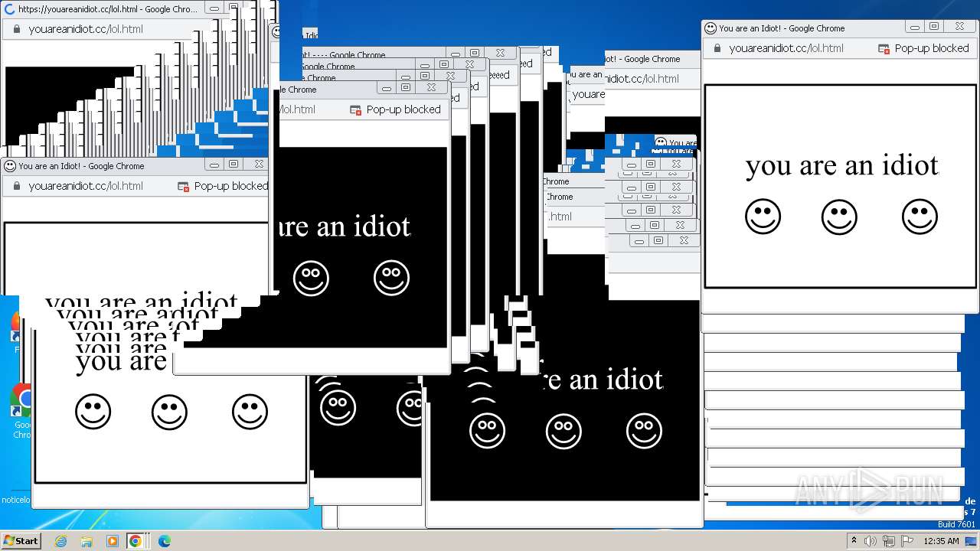Click address bar URL in top-left loading window
Viewport: 980px width, 551px height.
[86, 29]
